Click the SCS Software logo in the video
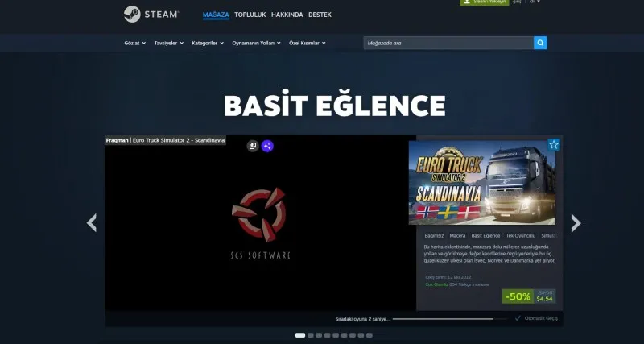Screen dimensions: 644x344 [260, 223]
